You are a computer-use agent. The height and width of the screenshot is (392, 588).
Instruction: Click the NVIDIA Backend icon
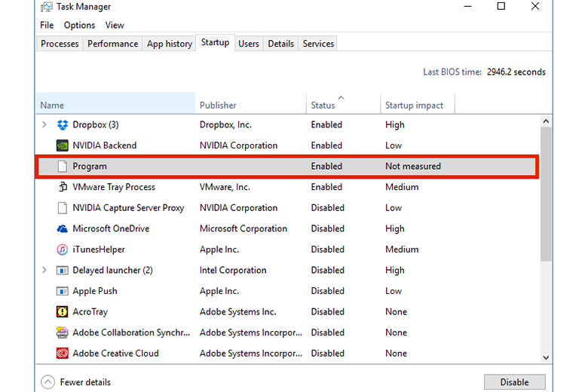point(63,145)
